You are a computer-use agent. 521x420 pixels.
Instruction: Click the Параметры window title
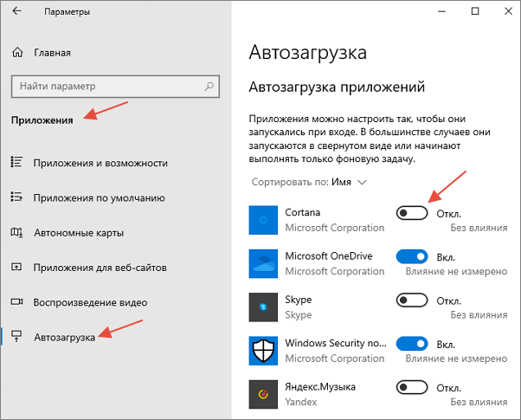coord(68,12)
